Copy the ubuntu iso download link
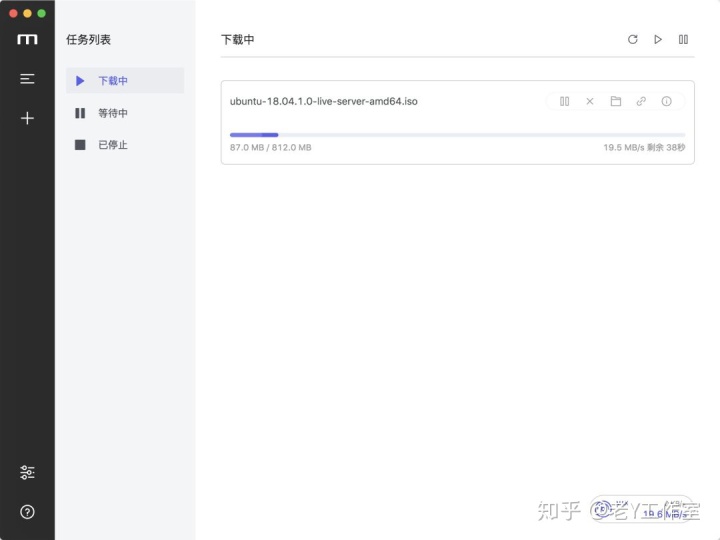The image size is (720, 540). 641,101
